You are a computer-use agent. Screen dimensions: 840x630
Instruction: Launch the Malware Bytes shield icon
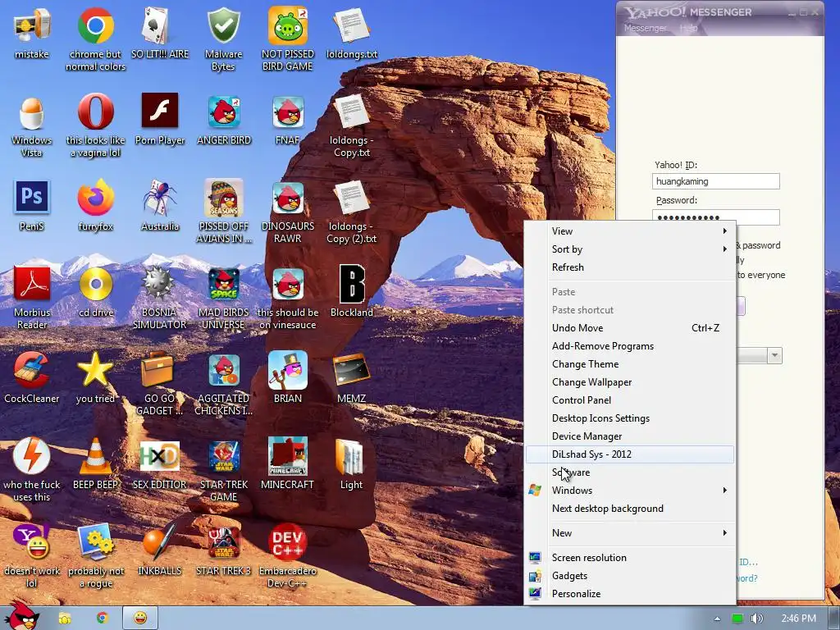223,25
